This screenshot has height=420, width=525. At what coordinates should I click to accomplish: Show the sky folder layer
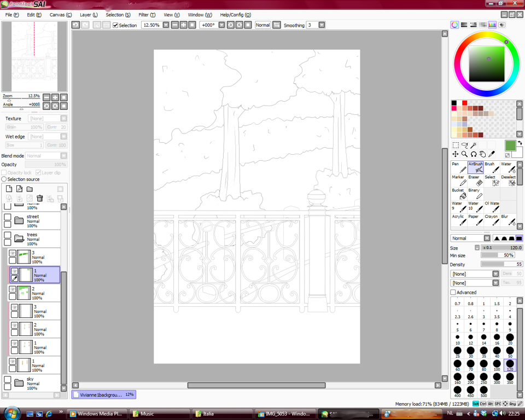8,379
